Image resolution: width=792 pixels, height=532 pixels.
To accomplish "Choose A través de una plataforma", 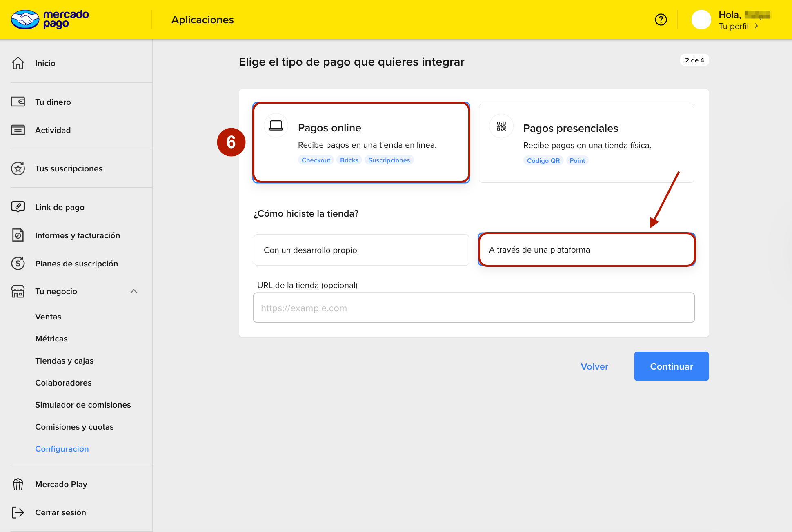I will 586,250.
